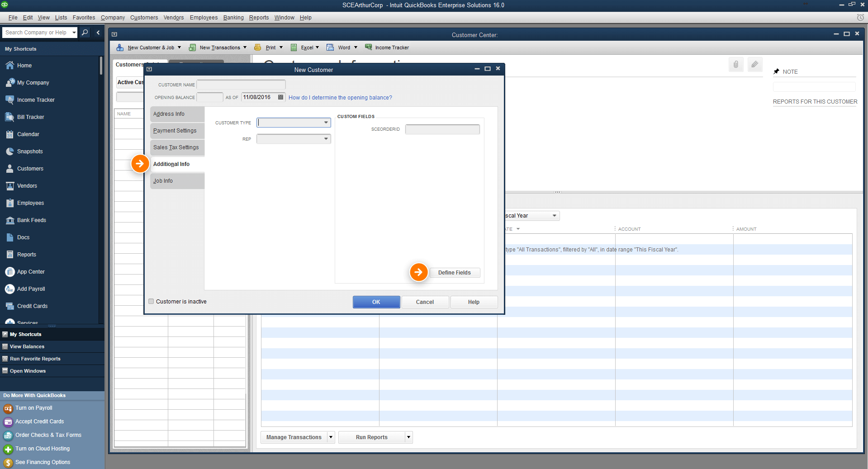868x469 pixels.
Task: Click the SCEORDERID custom field
Action: [x=442, y=129]
